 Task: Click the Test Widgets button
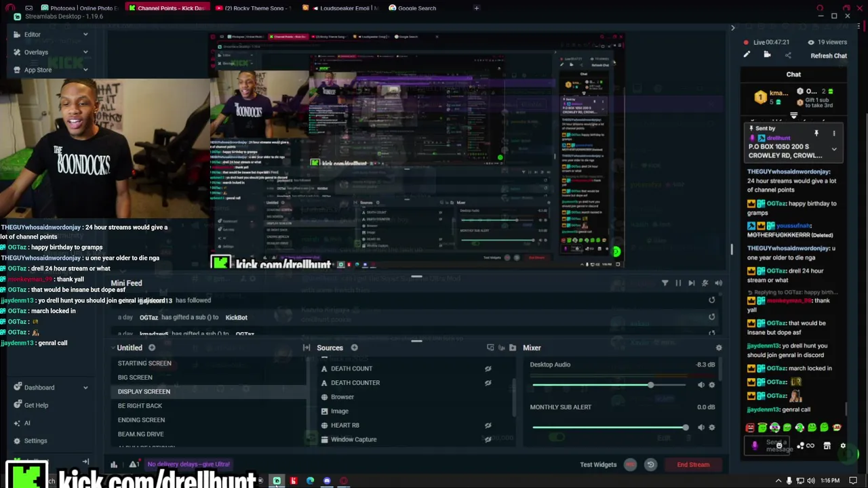(x=598, y=465)
